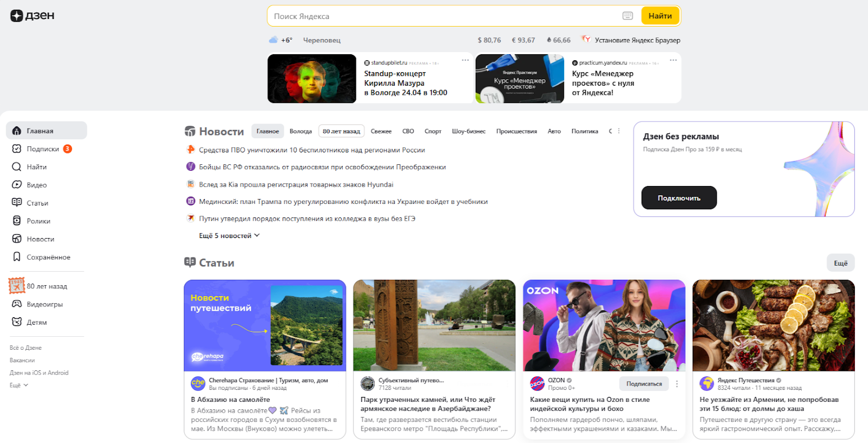Click the euro rate € 93,67
The height and width of the screenshot is (443, 868).
point(523,40)
